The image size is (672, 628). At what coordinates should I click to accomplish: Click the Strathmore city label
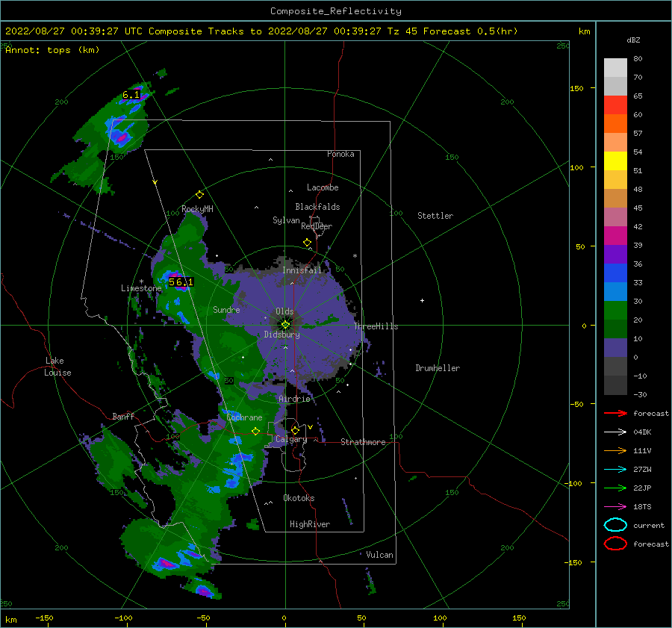pos(363,442)
